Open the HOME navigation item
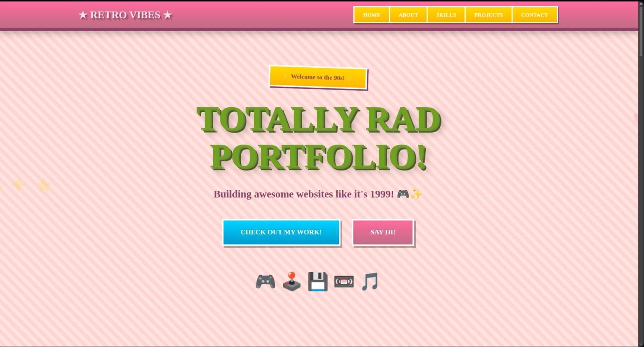The image size is (644, 347). [x=371, y=15]
